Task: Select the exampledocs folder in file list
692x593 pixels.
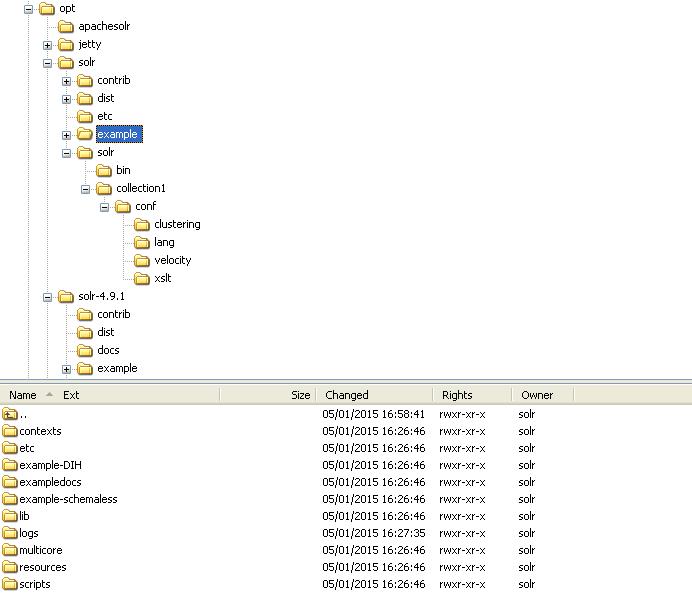Action: [54, 482]
